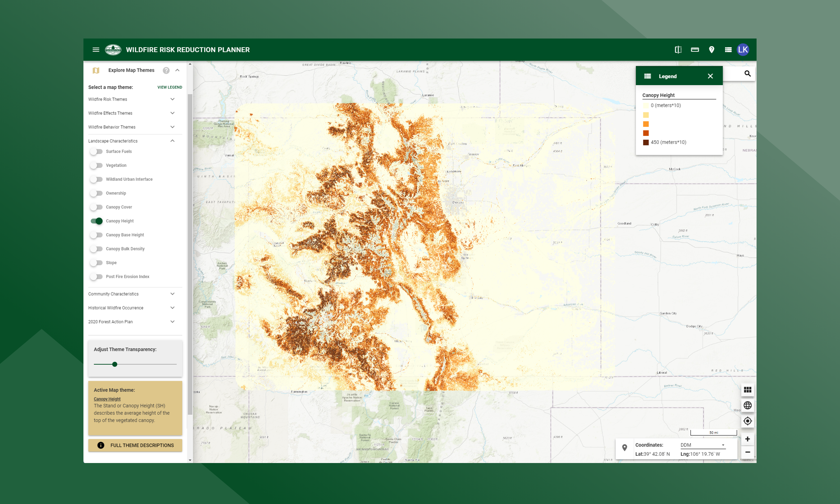840x504 pixels.
Task: Turn on Wildland Urban Interface layer
Action: tap(96, 179)
